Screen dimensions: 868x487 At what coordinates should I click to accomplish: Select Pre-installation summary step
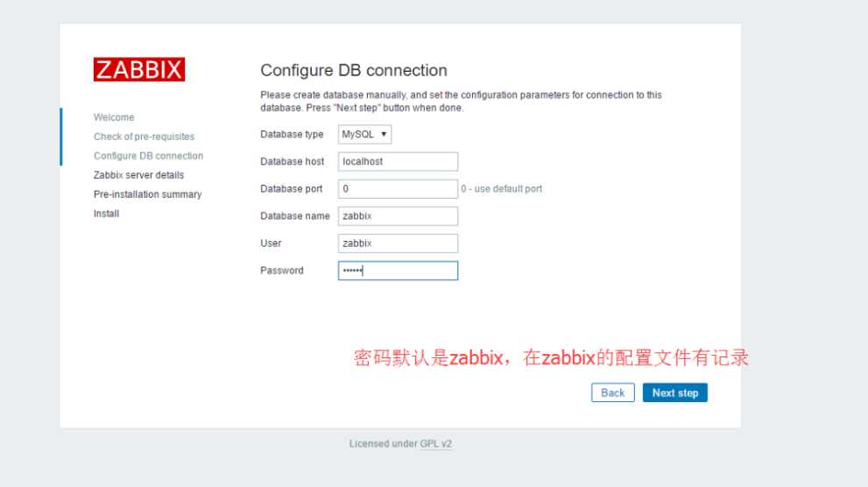[148, 194]
